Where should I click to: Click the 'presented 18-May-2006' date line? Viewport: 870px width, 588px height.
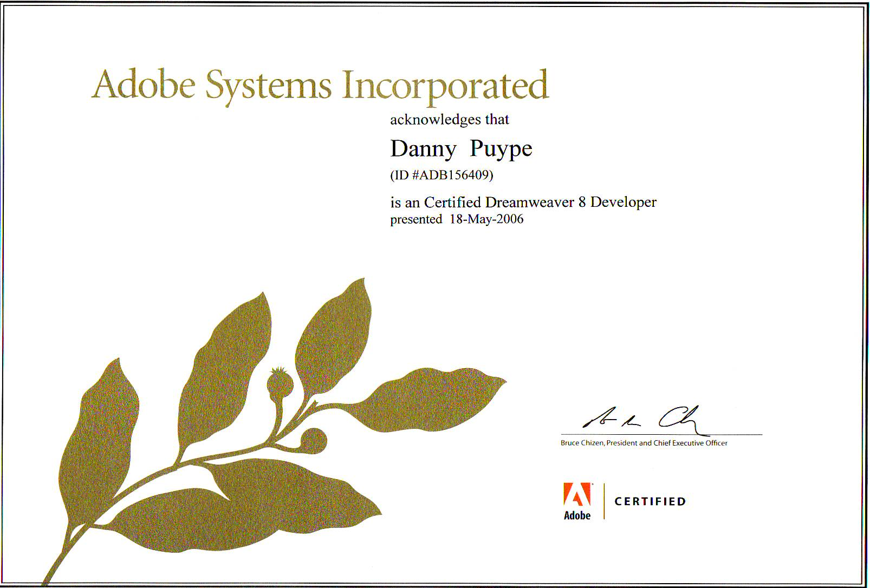tap(457, 219)
